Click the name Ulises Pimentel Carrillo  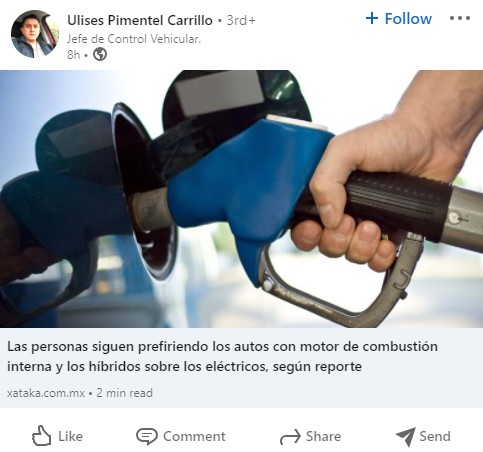[x=140, y=20]
